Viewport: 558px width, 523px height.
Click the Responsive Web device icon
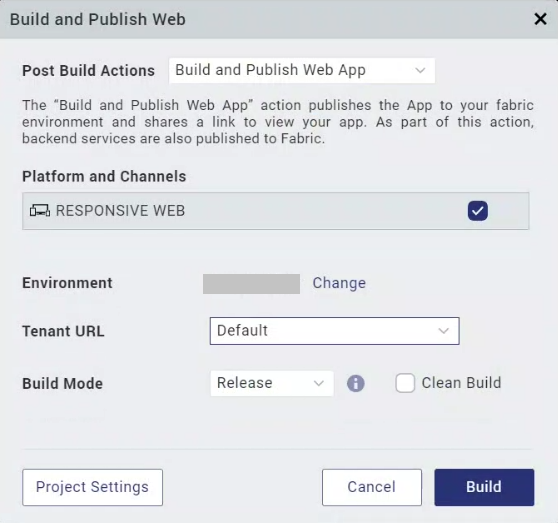[x=40, y=210]
